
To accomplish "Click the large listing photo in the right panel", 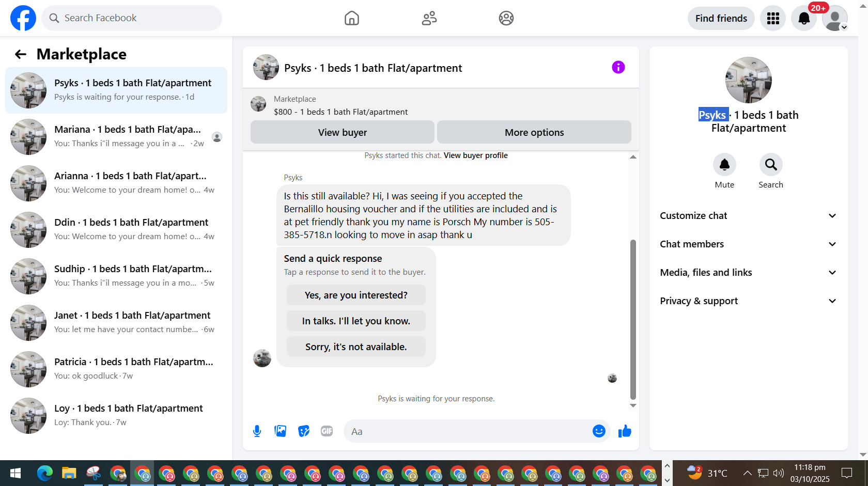I will pyautogui.click(x=749, y=80).
